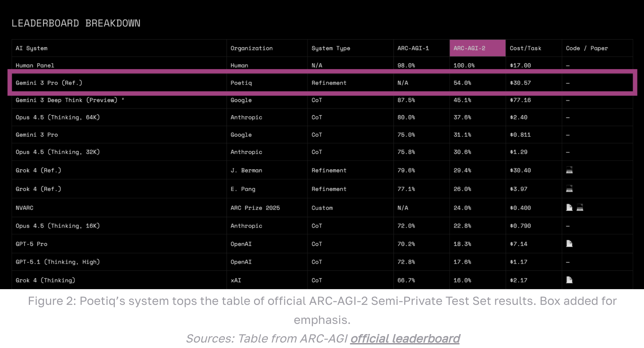Click the AI System column header

click(x=31, y=48)
